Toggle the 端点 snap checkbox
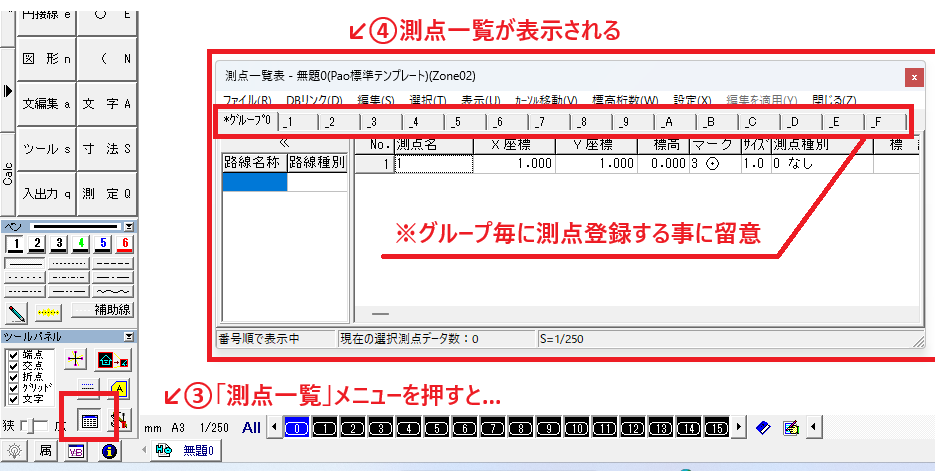 pos(14,355)
